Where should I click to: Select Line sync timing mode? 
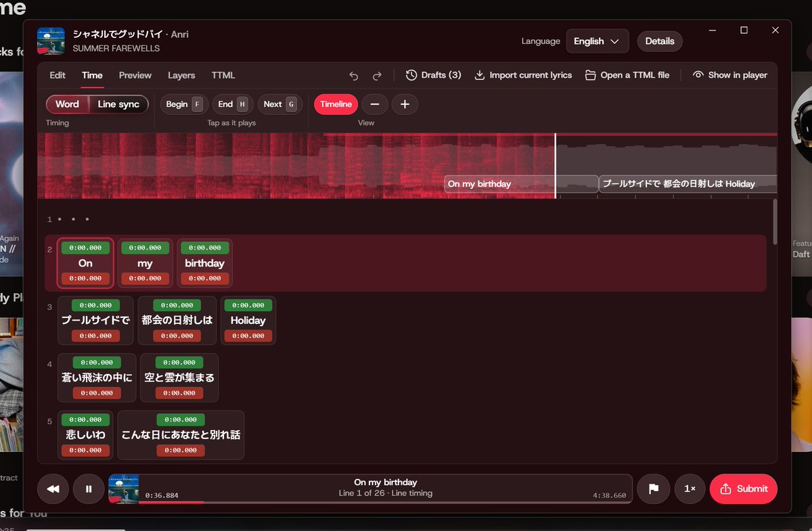point(118,104)
